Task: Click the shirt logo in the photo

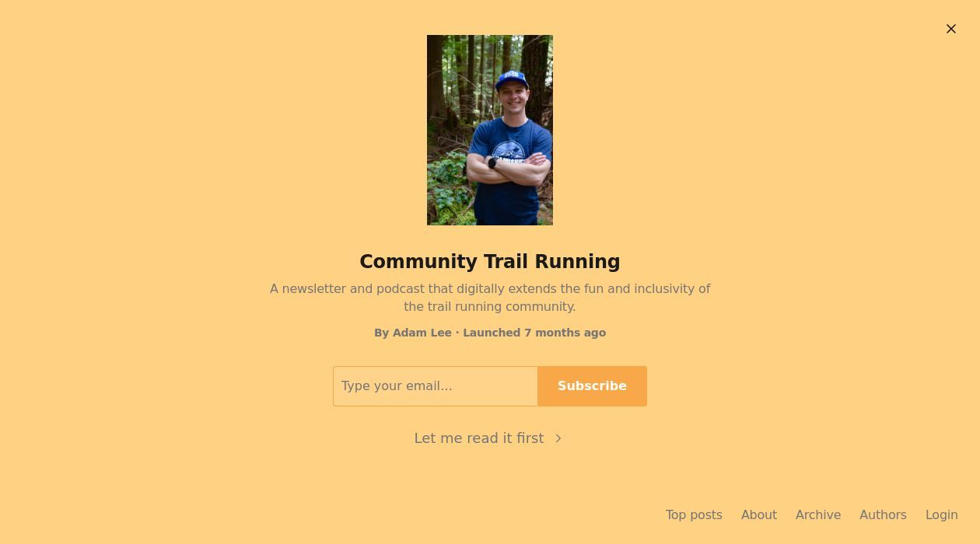Action: pyautogui.click(x=509, y=151)
